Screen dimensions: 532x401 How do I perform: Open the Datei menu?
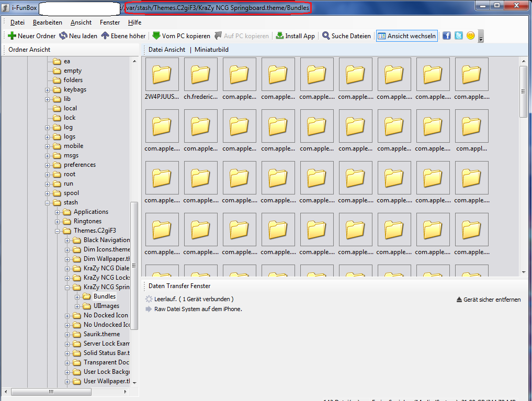pyautogui.click(x=17, y=22)
